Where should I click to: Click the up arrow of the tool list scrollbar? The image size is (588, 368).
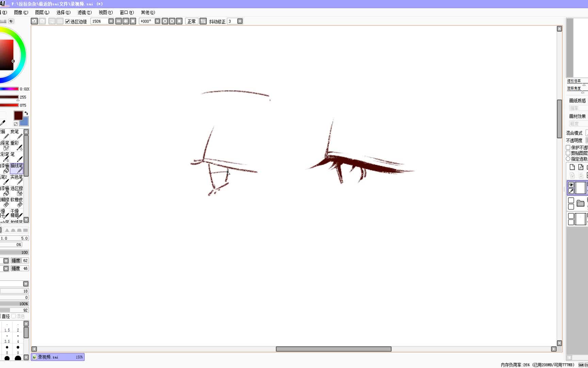(26, 132)
